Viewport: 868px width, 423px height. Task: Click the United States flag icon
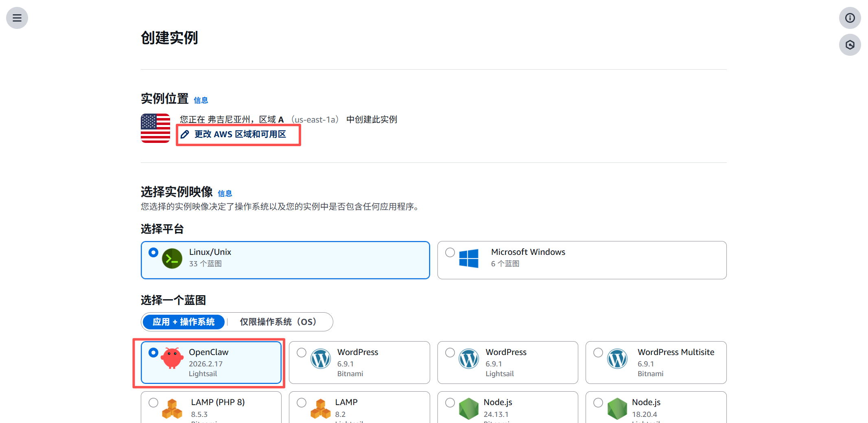pyautogui.click(x=155, y=128)
